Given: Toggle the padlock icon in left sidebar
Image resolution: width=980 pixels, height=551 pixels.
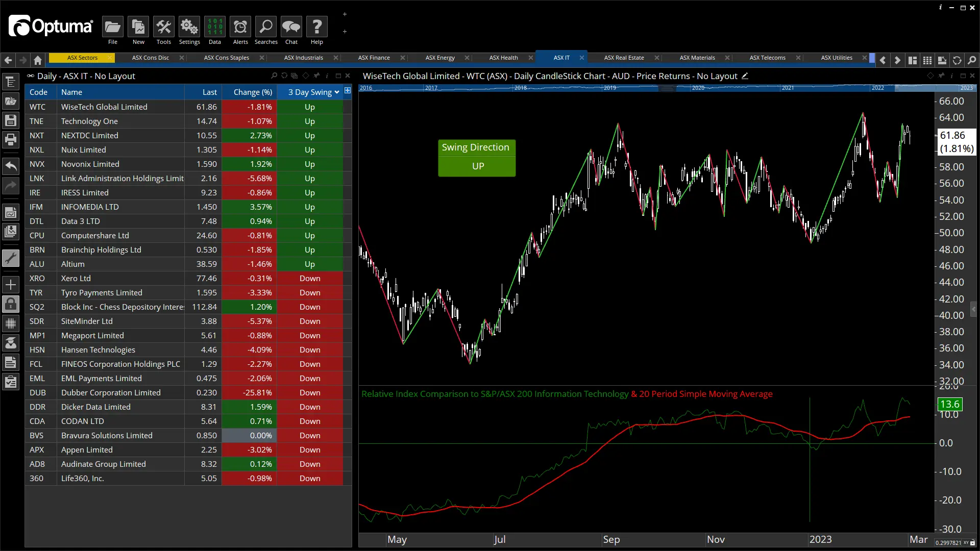Looking at the screenshot, I should pyautogui.click(x=11, y=304).
